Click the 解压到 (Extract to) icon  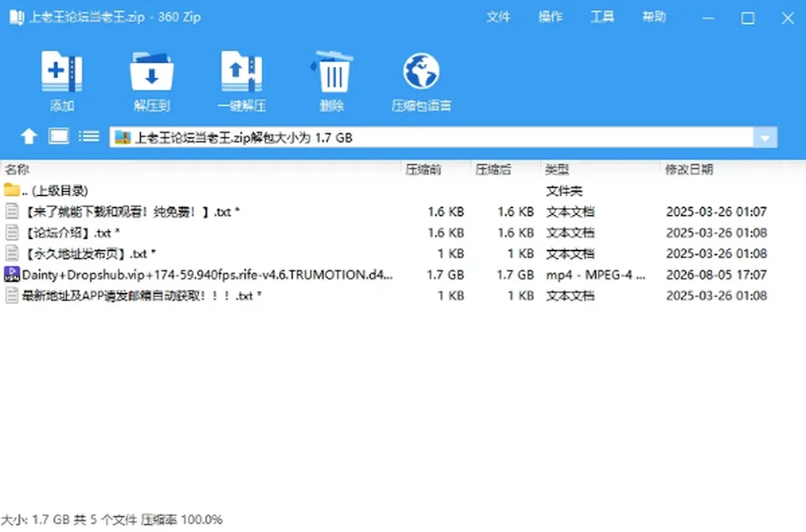click(152, 70)
